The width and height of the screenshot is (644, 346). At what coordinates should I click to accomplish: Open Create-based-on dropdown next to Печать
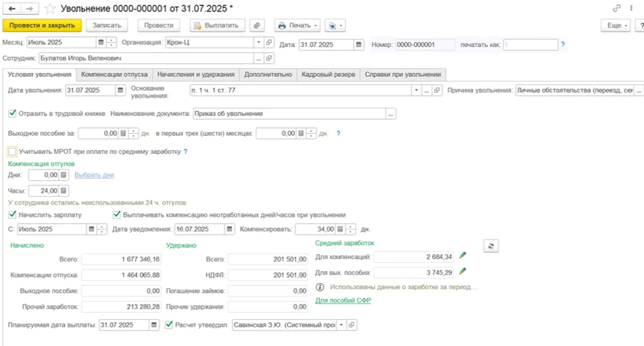(x=335, y=25)
